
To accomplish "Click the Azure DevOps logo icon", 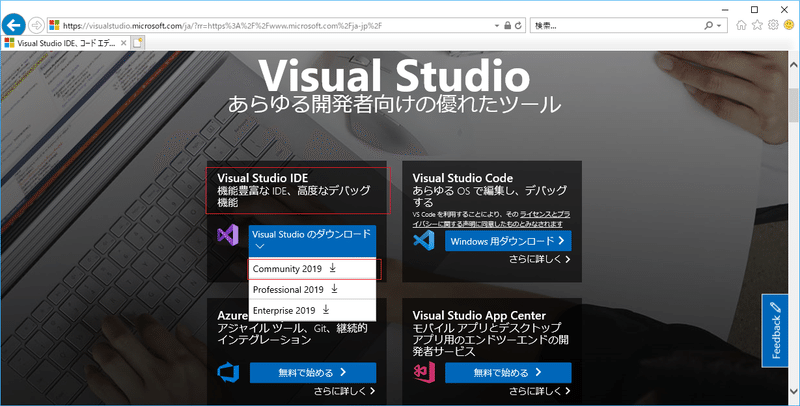I will [228, 372].
